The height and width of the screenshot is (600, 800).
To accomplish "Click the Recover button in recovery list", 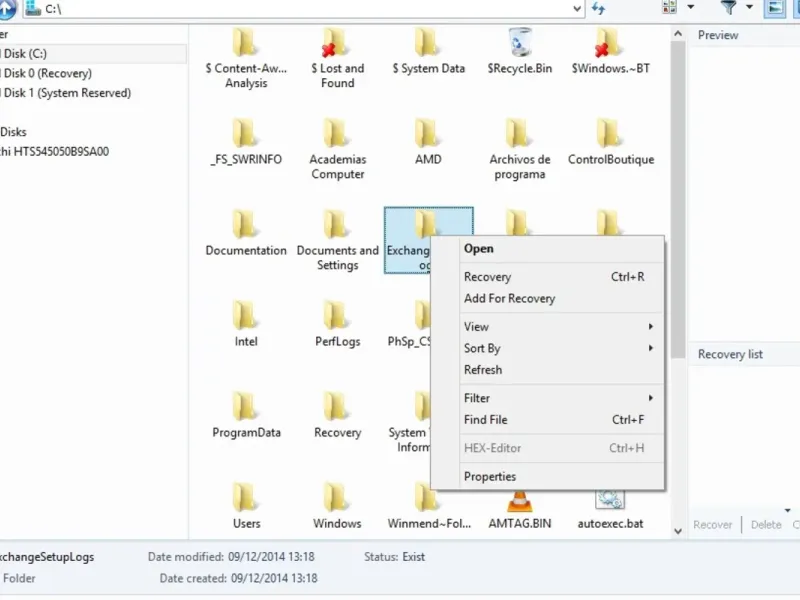I will click(x=712, y=524).
